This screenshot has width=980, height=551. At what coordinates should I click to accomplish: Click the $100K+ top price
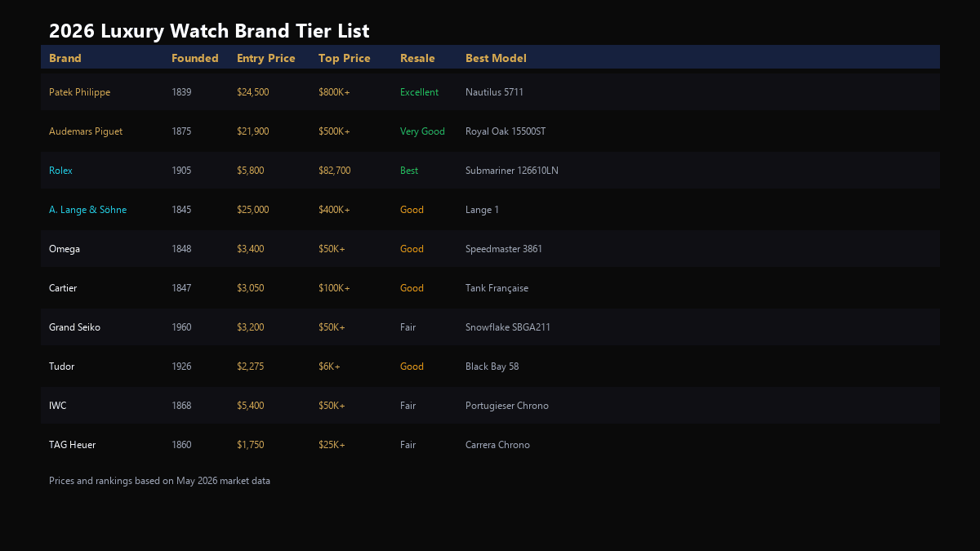(334, 288)
